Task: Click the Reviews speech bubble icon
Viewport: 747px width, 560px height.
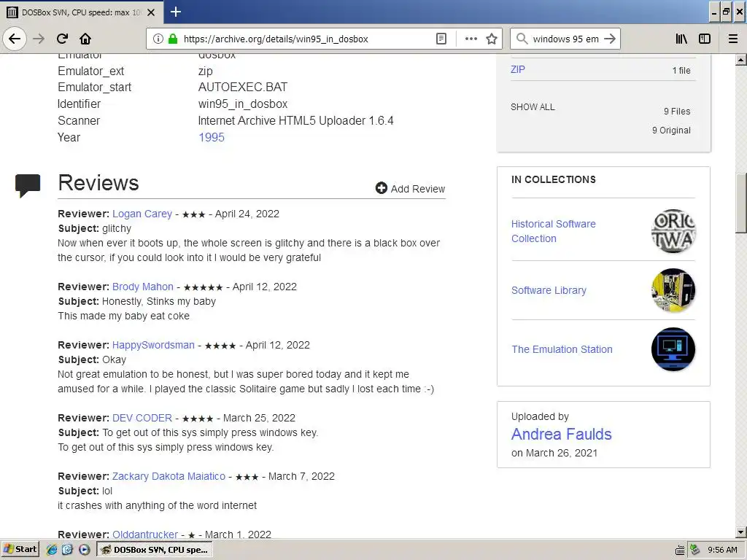Action: tap(28, 186)
